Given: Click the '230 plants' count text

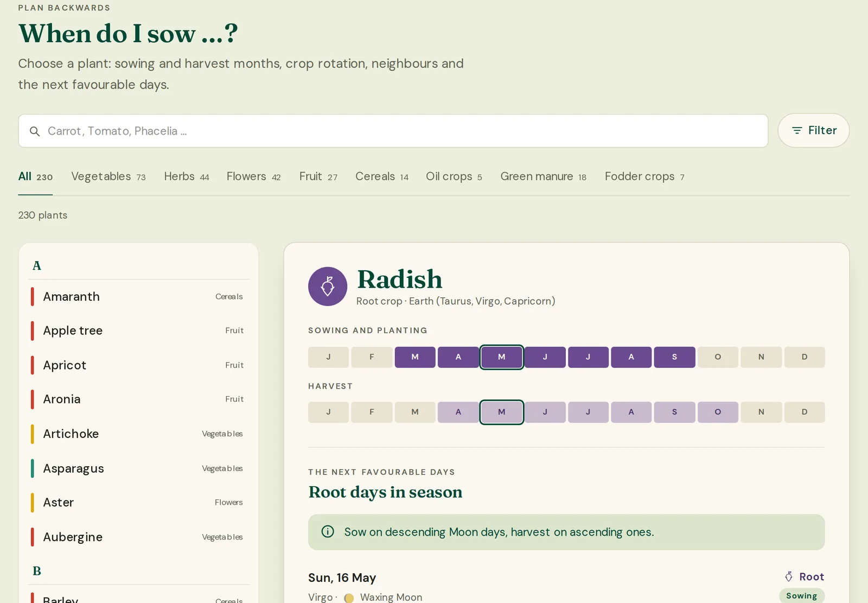Looking at the screenshot, I should point(43,215).
